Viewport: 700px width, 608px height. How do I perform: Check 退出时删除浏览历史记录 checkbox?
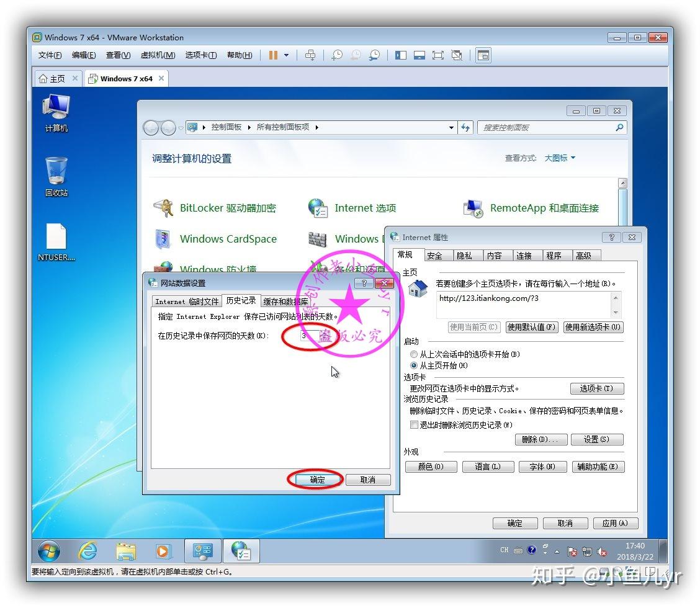click(x=415, y=425)
